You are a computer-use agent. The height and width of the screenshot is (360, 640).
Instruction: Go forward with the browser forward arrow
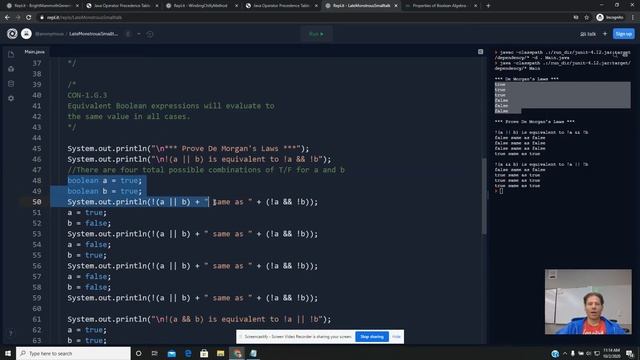[18, 18]
